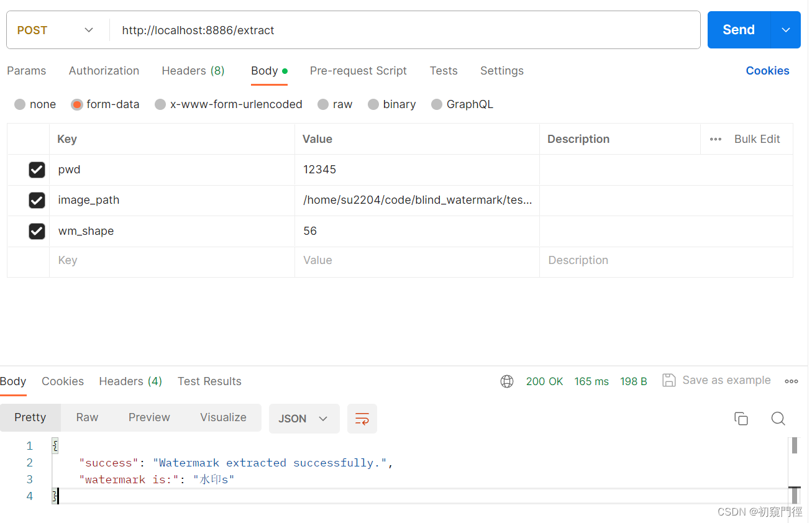Open the Headers (8) request tab
Viewport: 812px width, 523px height.
193,71
